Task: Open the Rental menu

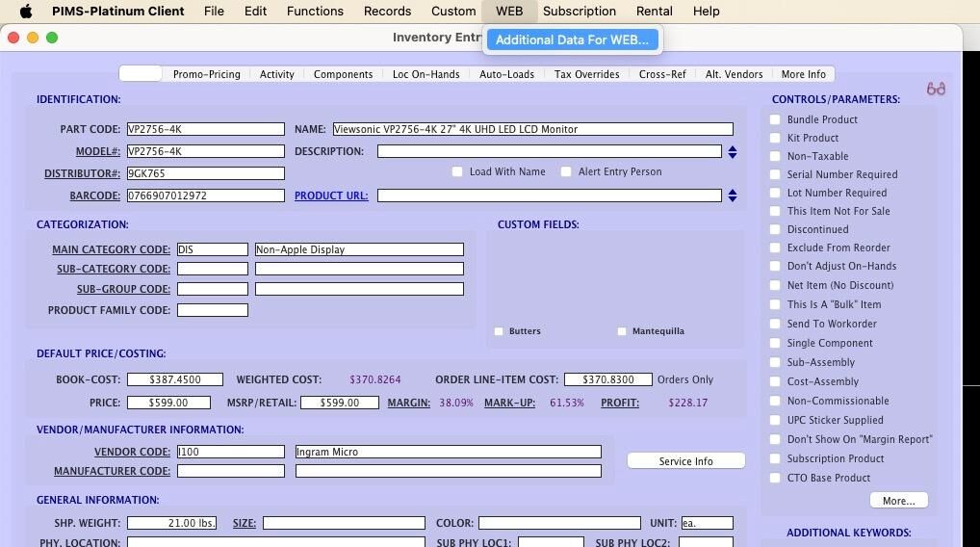Action: click(655, 12)
